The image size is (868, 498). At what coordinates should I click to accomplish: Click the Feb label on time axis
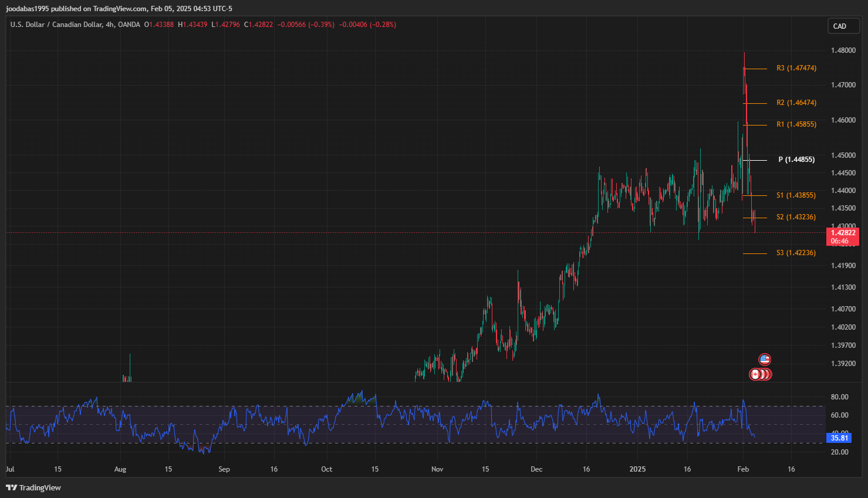pyautogui.click(x=743, y=469)
